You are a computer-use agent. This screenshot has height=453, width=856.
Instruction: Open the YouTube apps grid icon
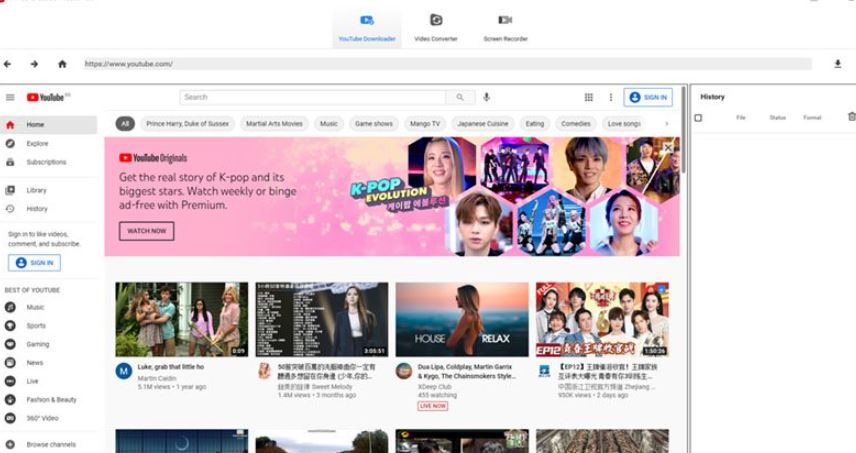tap(588, 97)
